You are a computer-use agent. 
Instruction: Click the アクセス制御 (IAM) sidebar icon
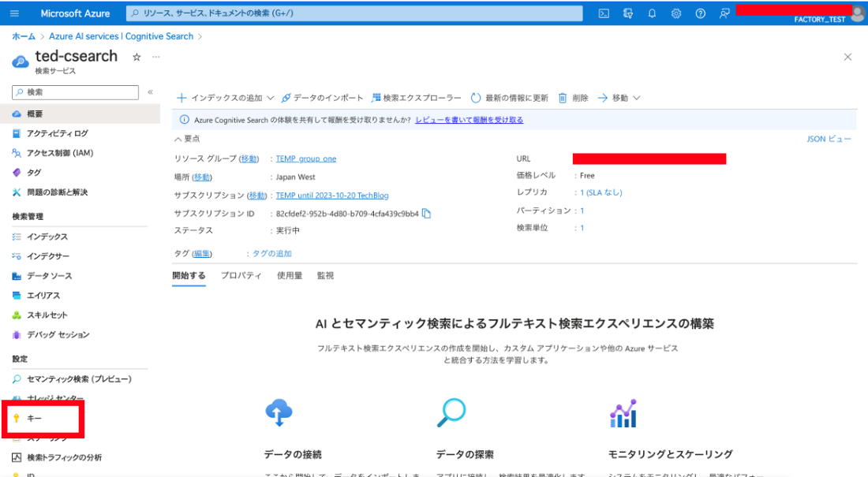tap(17, 153)
